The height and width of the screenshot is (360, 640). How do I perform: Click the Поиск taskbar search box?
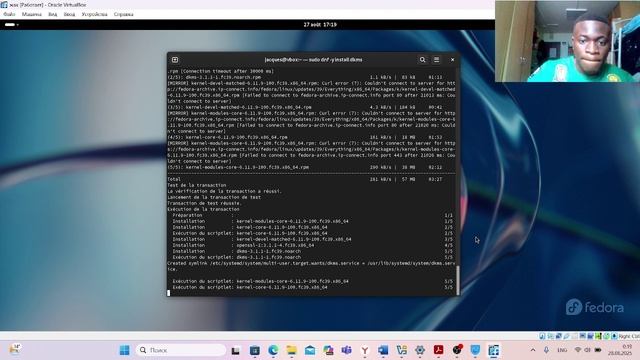coord(181,350)
